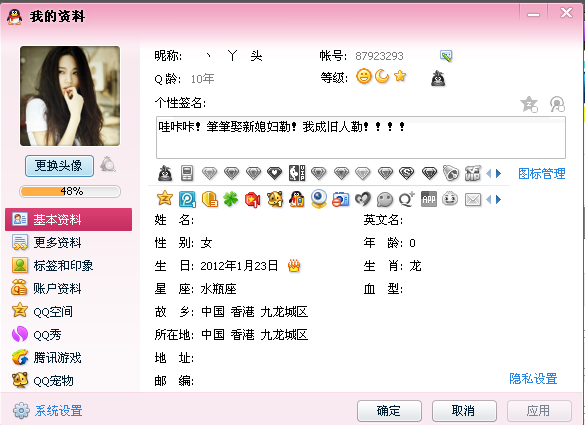The height and width of the screenshot is (425, 585).
Task: Open the blue pengyou icon with badge 1
Action: coord(187,199)
